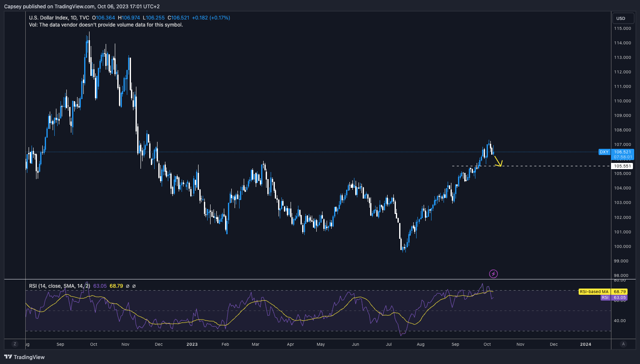This screenshot has height=364, width=640.
Task: Click the first ∅ symbol in RSI legend
Action: click(127, 286)
